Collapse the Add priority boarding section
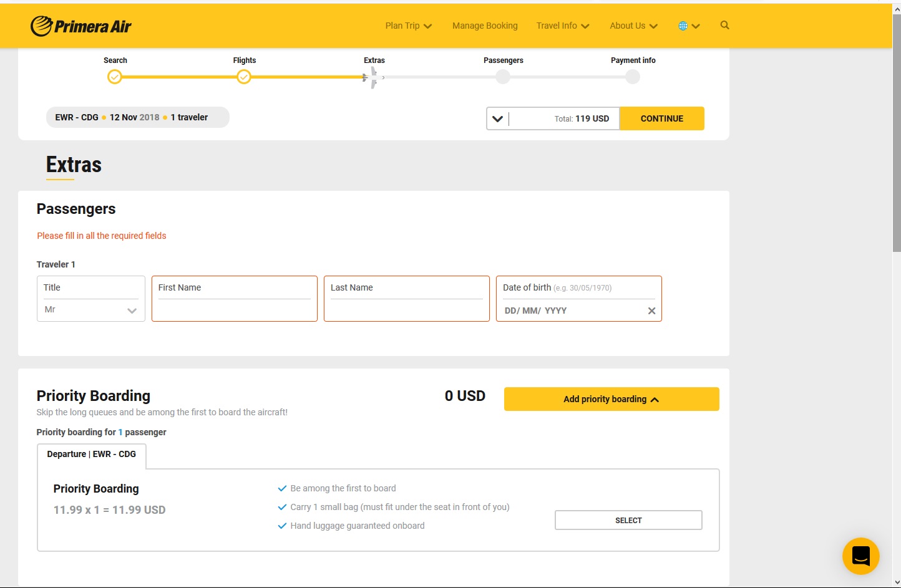901x588 pixels. point(611,399)
